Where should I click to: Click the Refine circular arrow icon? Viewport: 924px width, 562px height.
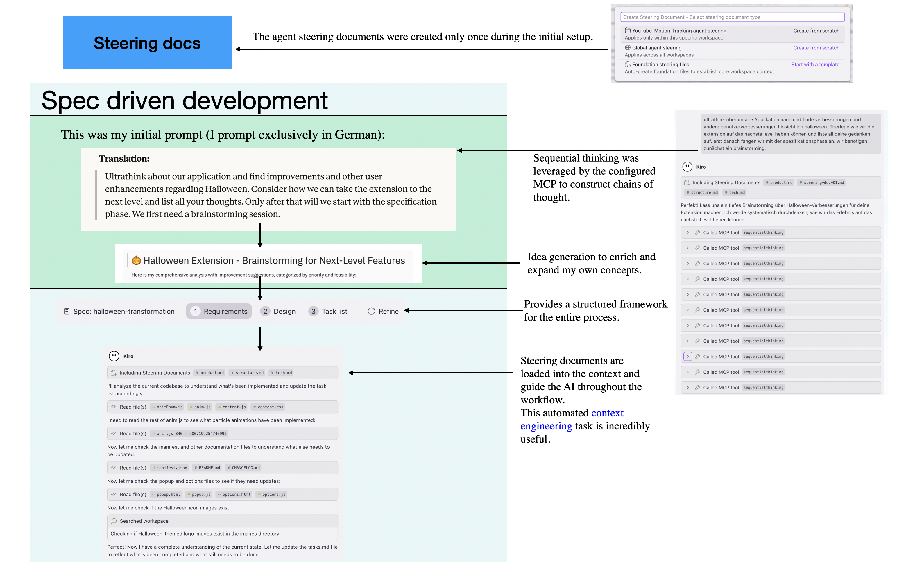tap(371, 311)
